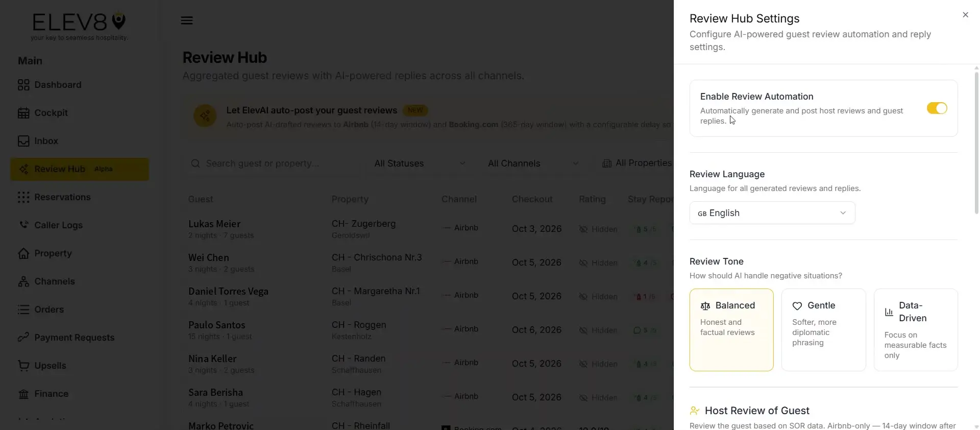Select the Gentle review tone
980x430 pixels.
click(x=823, y=330)
